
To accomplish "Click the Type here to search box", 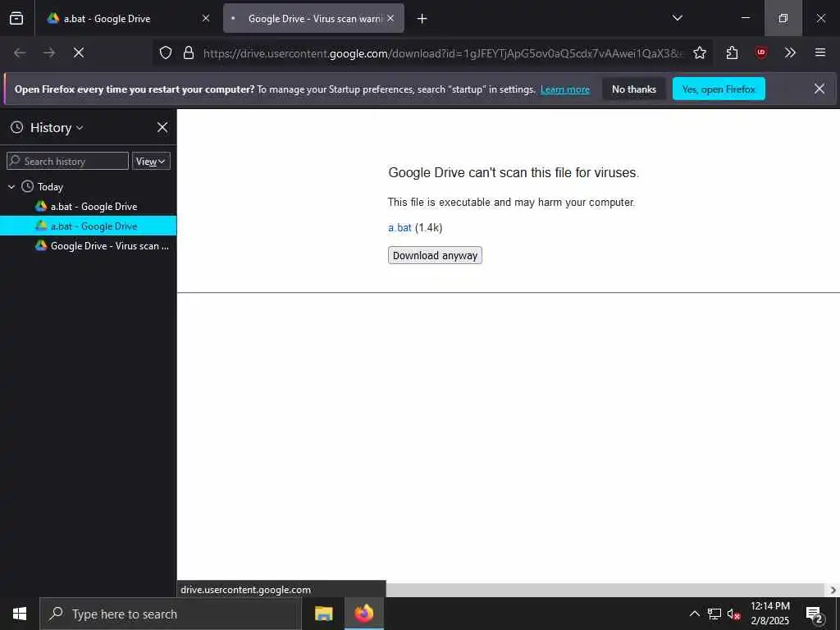I will (x=171, y=614).
